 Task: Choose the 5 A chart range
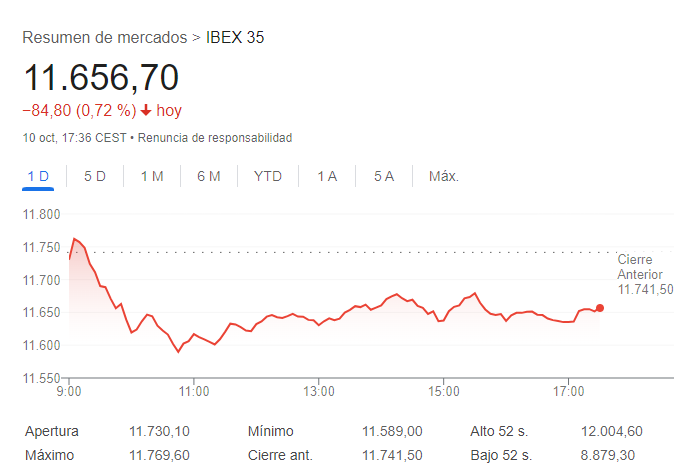[384, 177]
